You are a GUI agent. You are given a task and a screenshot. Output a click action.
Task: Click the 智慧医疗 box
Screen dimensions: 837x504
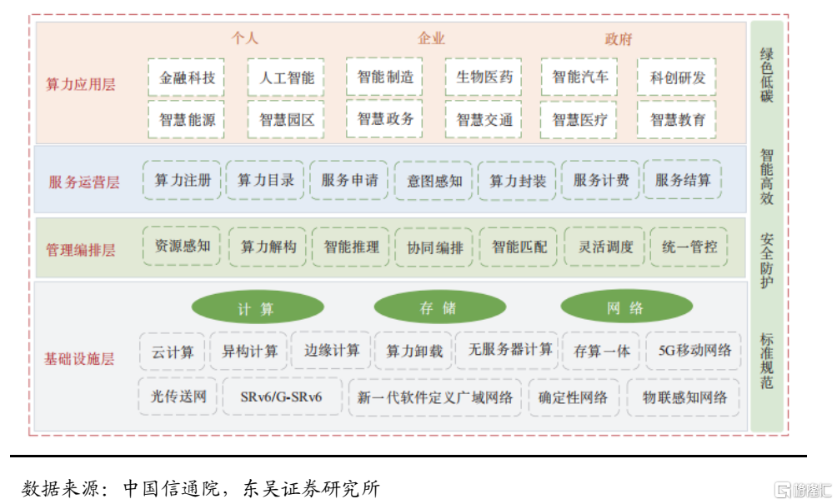(x=579, y=119)
